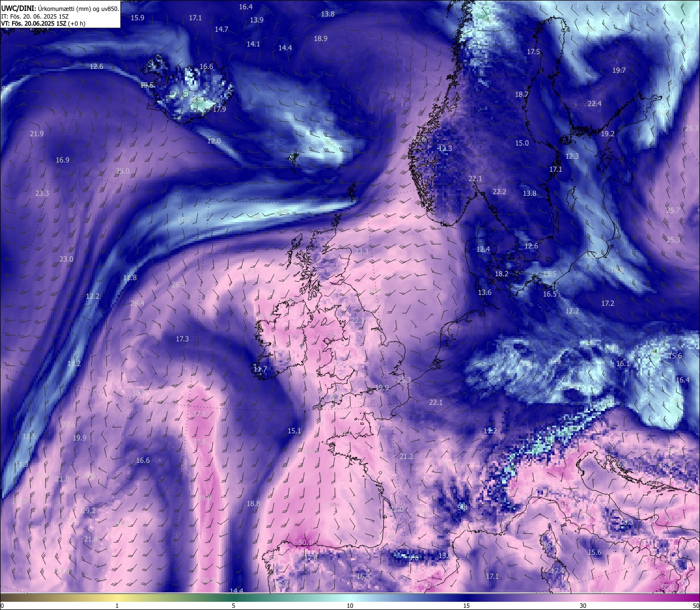
Task: Click the 22.4 value over Finland
Action: pos(594,104)
